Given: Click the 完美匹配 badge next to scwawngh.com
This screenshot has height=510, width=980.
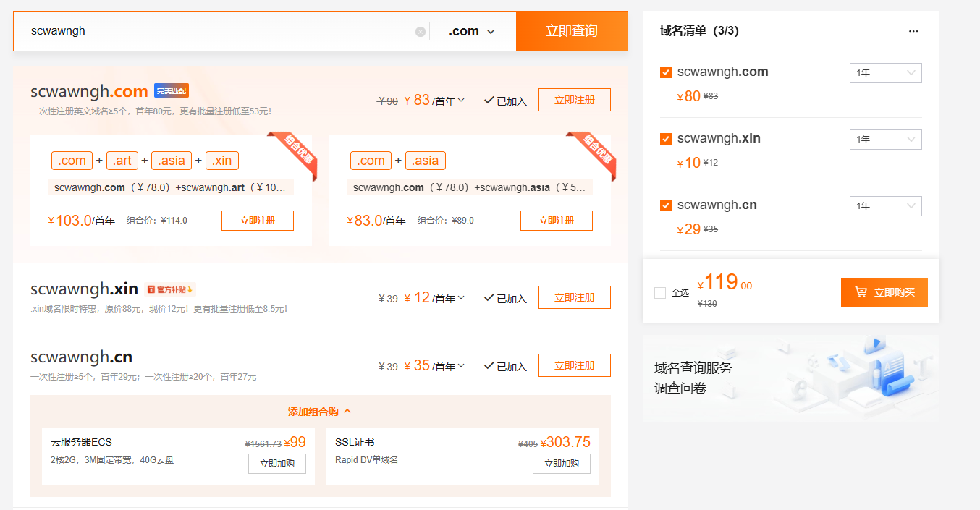Looking at the screenshot, I should [x=171, y=90].
